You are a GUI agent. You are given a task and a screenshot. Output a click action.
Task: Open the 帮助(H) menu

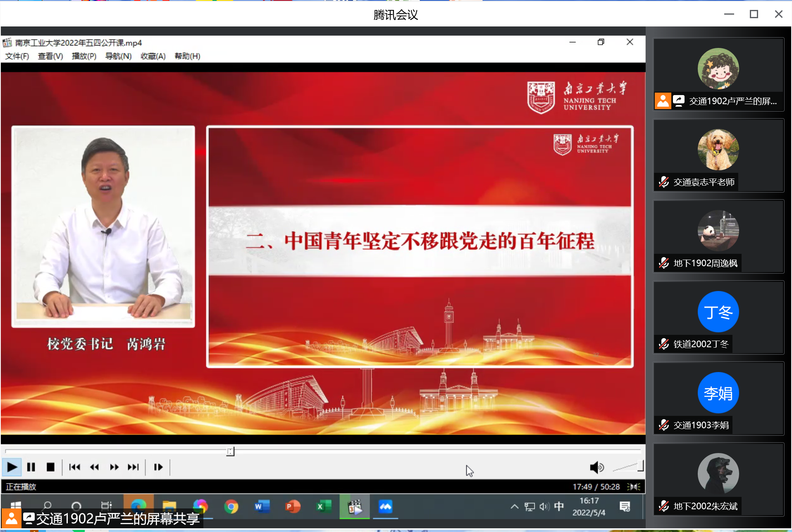pyautogui.click(x=187, y=56)
